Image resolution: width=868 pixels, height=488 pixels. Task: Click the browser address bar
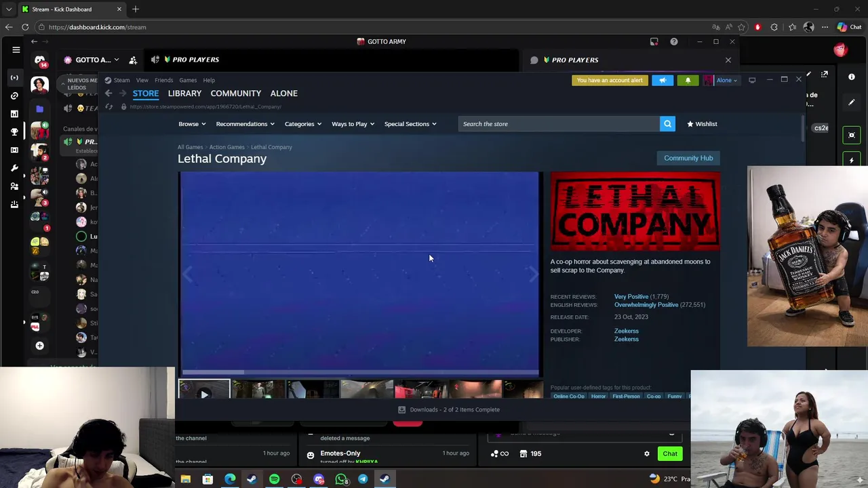(x=373, y=27)
